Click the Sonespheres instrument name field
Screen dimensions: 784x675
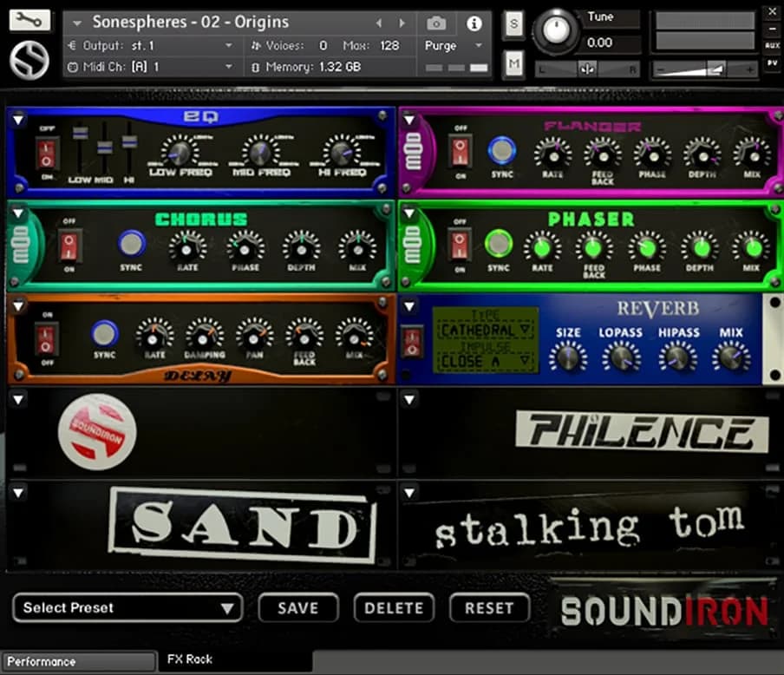[191, 22]
